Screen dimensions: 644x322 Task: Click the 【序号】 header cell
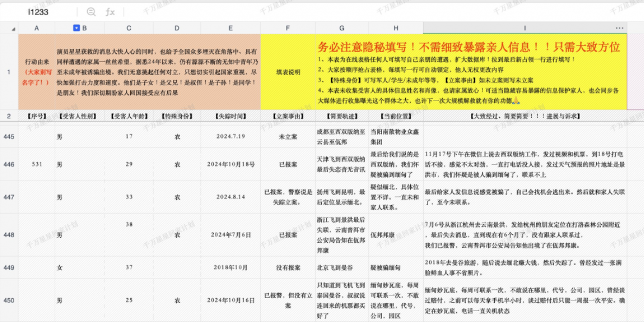tap(36, 116)
